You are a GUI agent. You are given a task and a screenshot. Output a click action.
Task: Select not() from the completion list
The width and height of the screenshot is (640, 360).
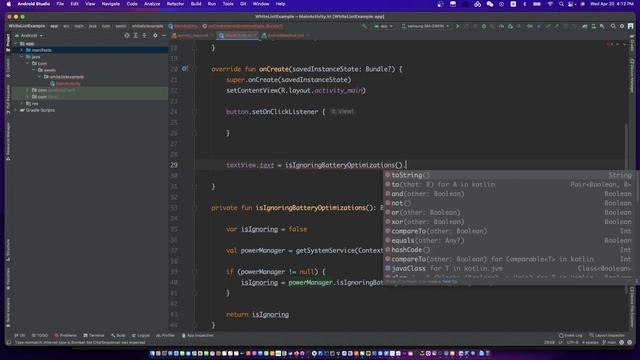click(x=509, y=203)
